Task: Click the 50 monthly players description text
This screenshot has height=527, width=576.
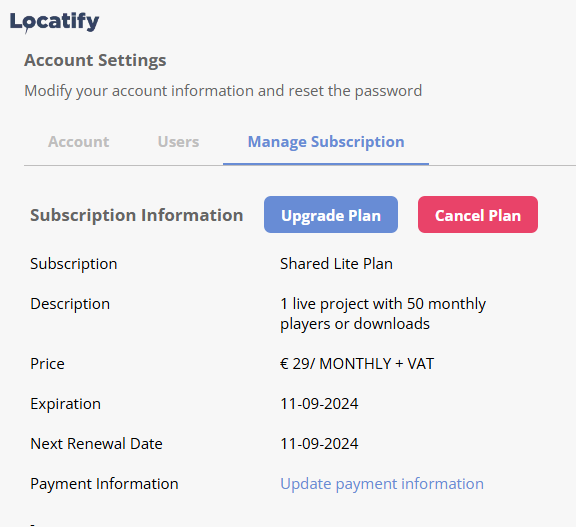Action: 383,314
